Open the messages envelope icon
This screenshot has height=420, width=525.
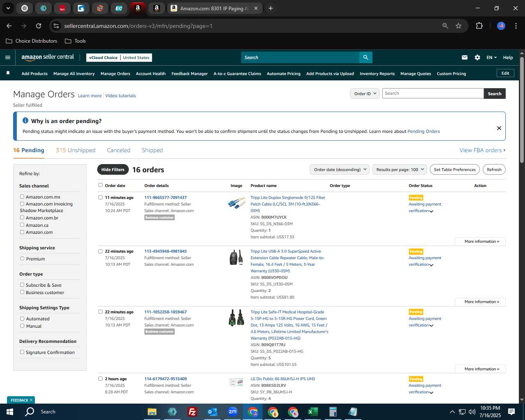point(465,57)
